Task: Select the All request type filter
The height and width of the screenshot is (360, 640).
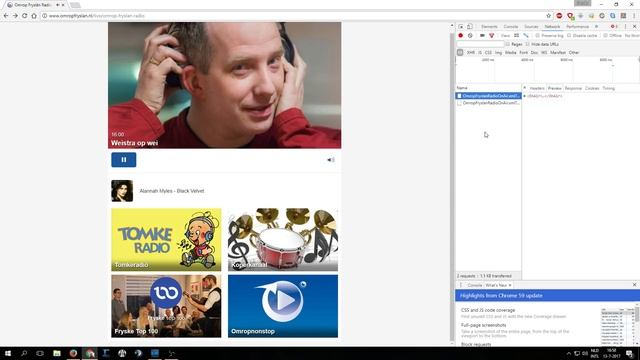Action: pos(460,52)
